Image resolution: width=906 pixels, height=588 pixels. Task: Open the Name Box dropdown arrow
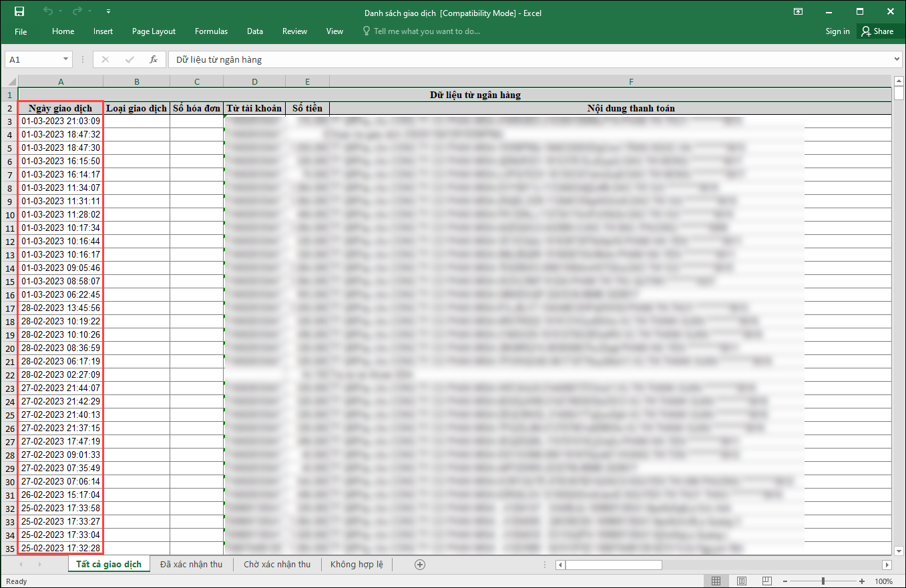[65, 59]
